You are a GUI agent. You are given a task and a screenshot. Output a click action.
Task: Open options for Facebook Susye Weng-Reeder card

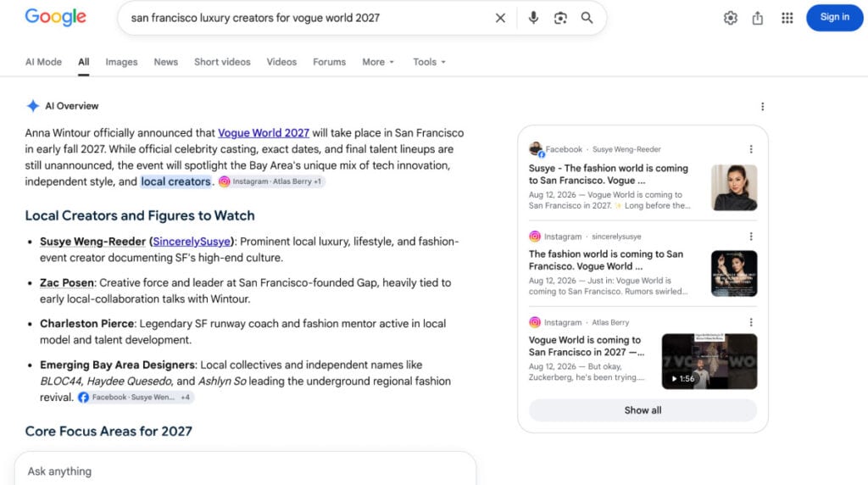click(x=751, y=149)
